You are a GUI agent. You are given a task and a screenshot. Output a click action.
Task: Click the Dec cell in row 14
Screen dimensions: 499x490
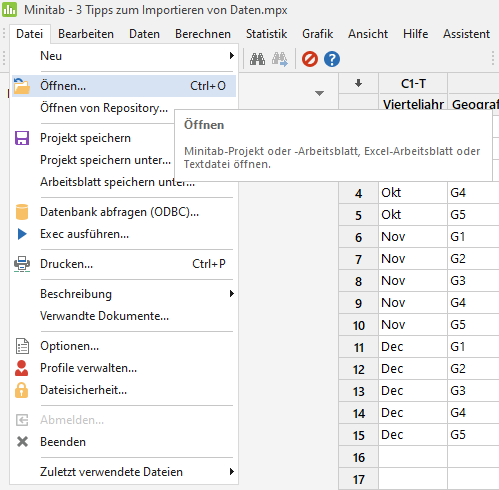[413, 413]
